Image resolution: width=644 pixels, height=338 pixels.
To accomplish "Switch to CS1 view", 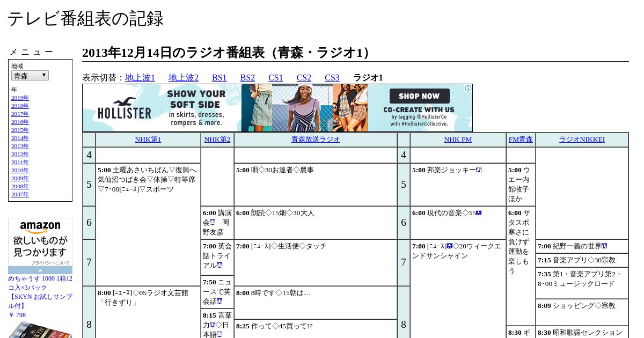I will pos(276,78).
